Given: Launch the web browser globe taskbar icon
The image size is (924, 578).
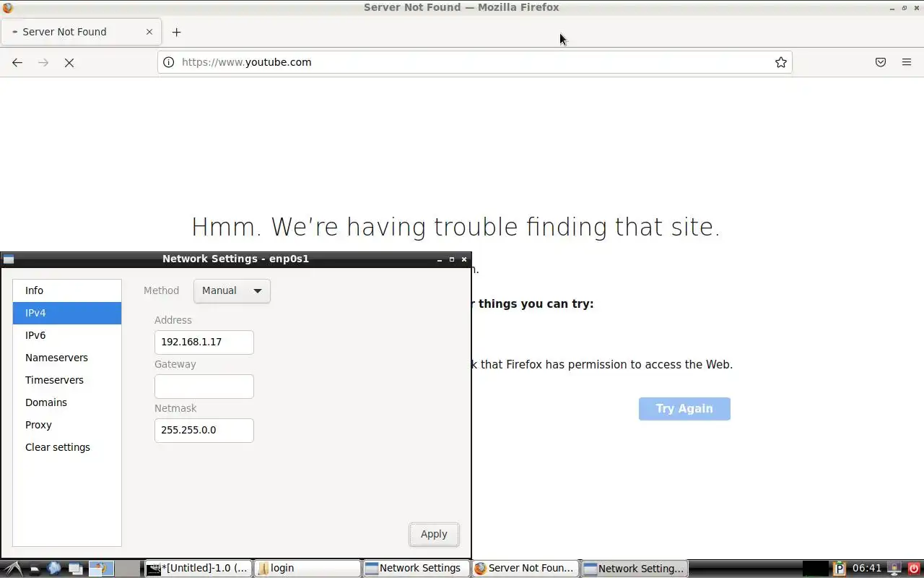Looking at the screenshot, I should tap(54, 569).
